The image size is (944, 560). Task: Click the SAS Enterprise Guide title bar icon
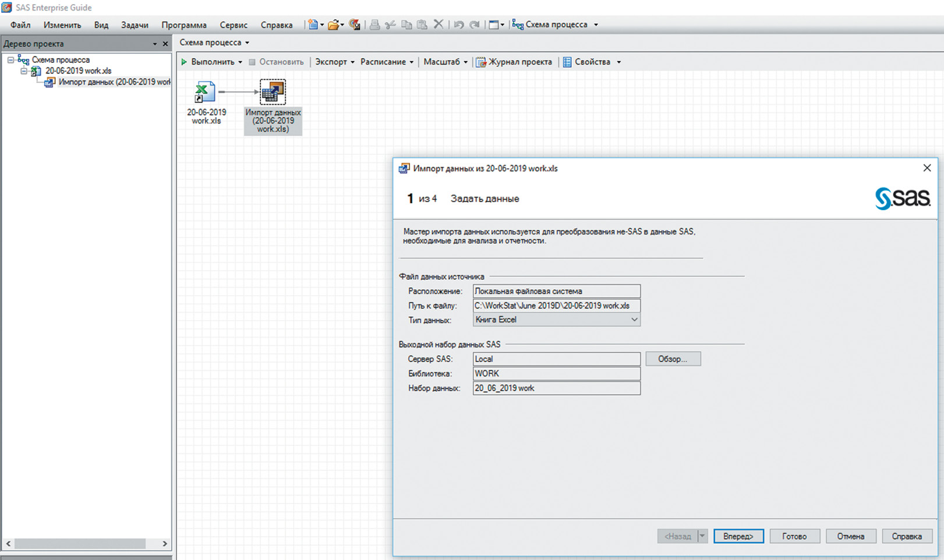click(x=6, y=8)
